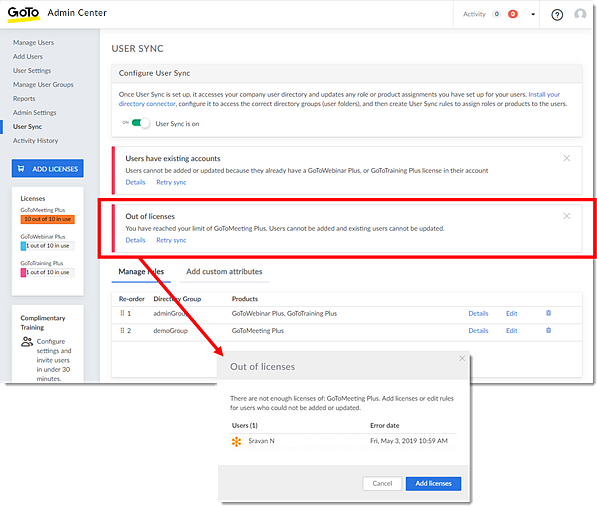Open the help question mark icon
This screenshot has width=597, height=506.
point(557,15)
